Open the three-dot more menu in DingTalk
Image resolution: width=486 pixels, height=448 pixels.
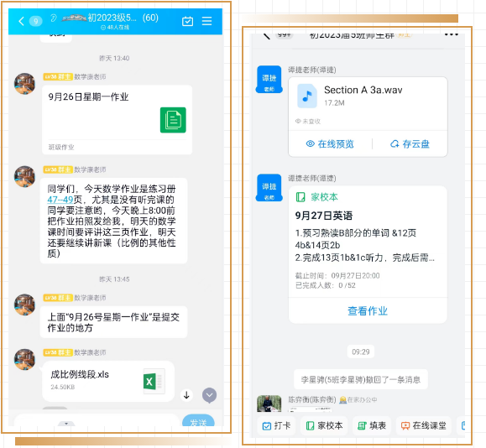pos(451,34)
